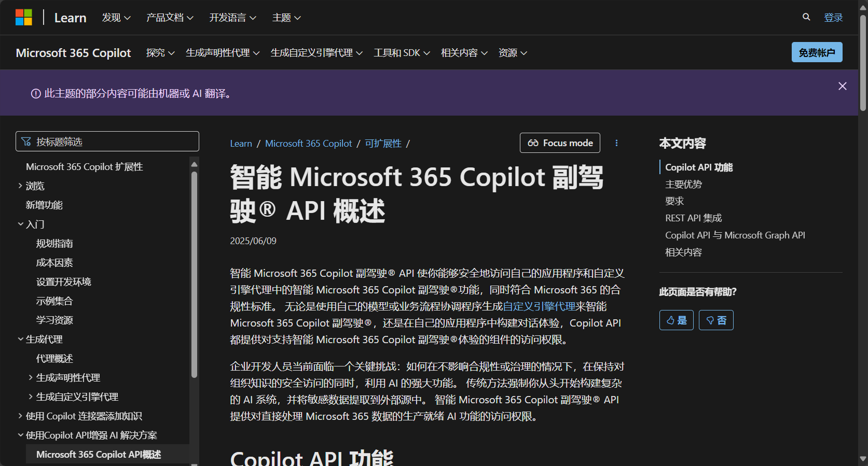The height and width of the screenshot is (466, 868).
Task: Click Microsoft 365 Copilot breadcrumb link
Action: 308,144
